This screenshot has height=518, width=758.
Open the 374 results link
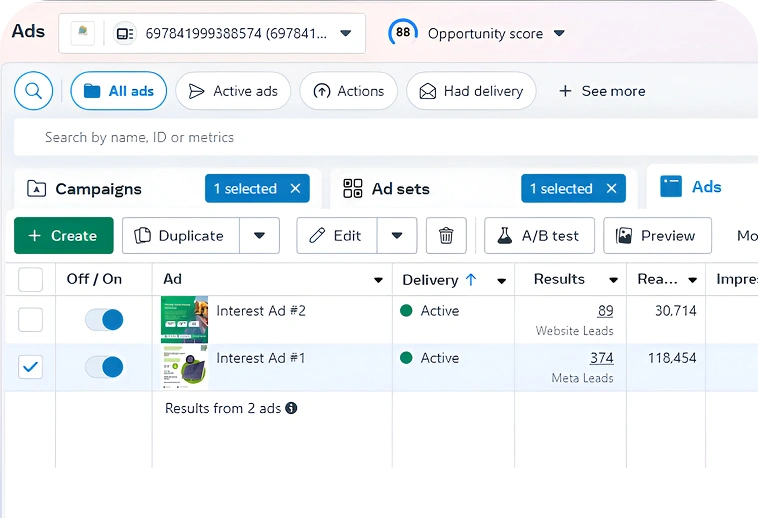[x=601, y=358]
